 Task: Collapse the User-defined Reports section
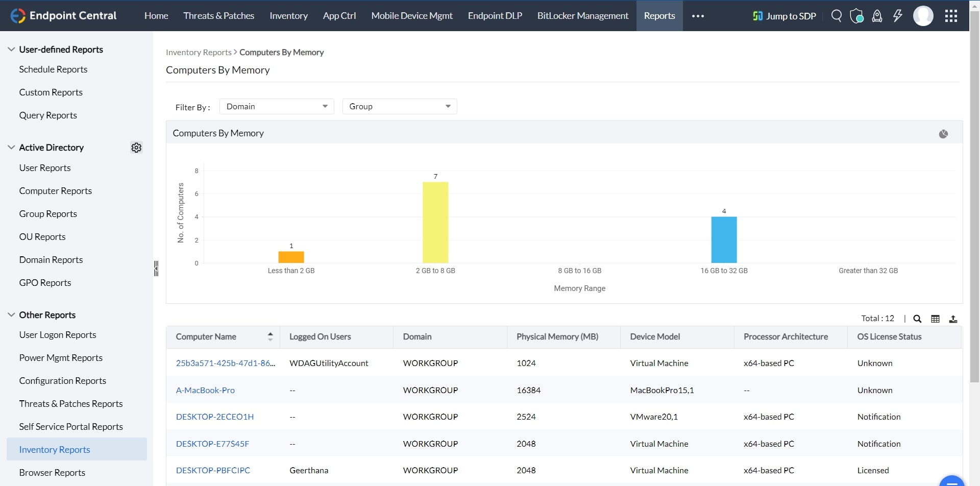pyautogui.click(x=11, y=50)
